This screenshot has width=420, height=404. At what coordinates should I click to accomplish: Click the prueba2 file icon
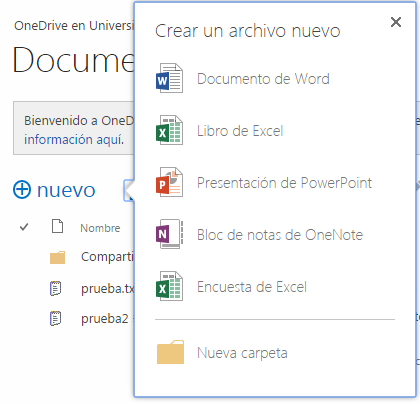tap(55, 318)
